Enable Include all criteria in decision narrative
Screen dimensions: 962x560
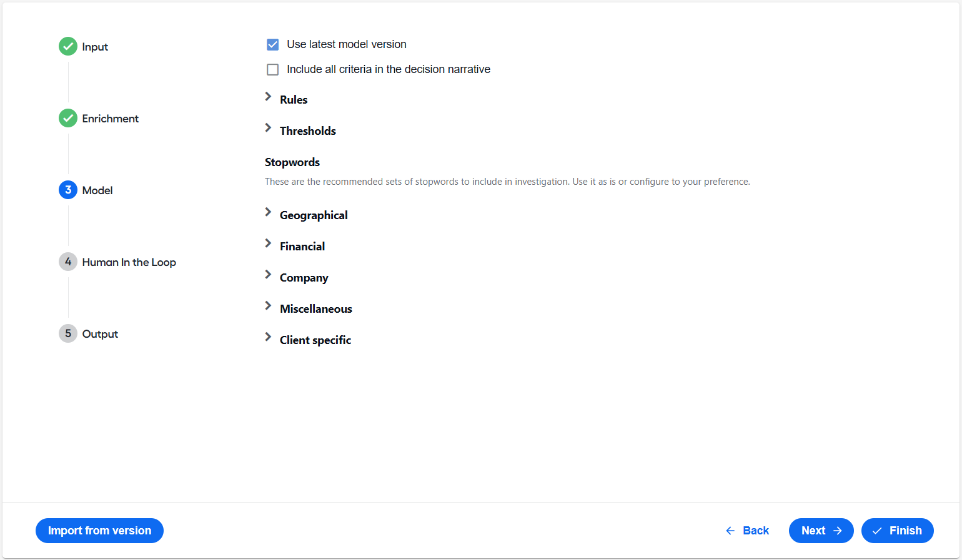click(x=273, y=69)
